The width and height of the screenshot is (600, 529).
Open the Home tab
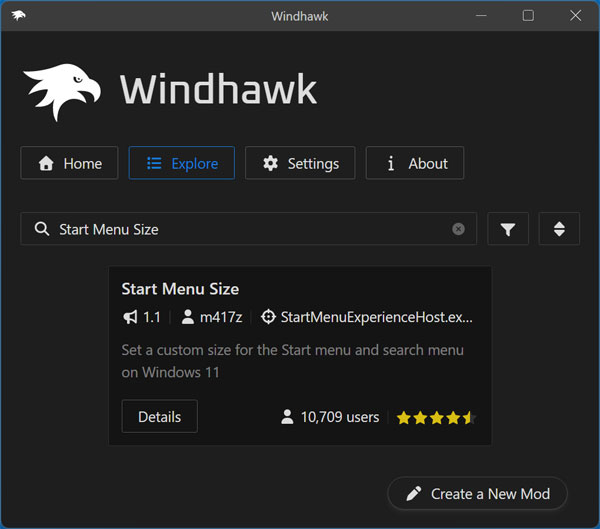[69, 163]
